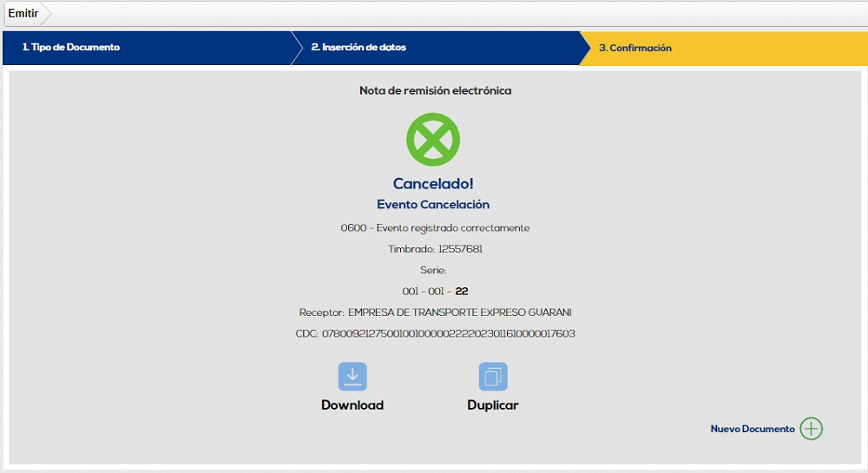This screenshot has height=473, width=868.
Task: Click the Emitir breadcrumb
Action: point(23,14)
